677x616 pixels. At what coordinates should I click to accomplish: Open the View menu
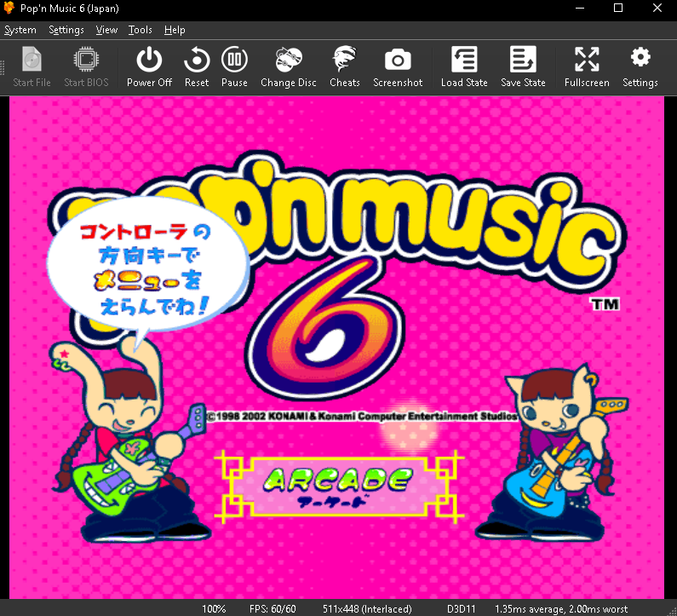tap(106, 30)
